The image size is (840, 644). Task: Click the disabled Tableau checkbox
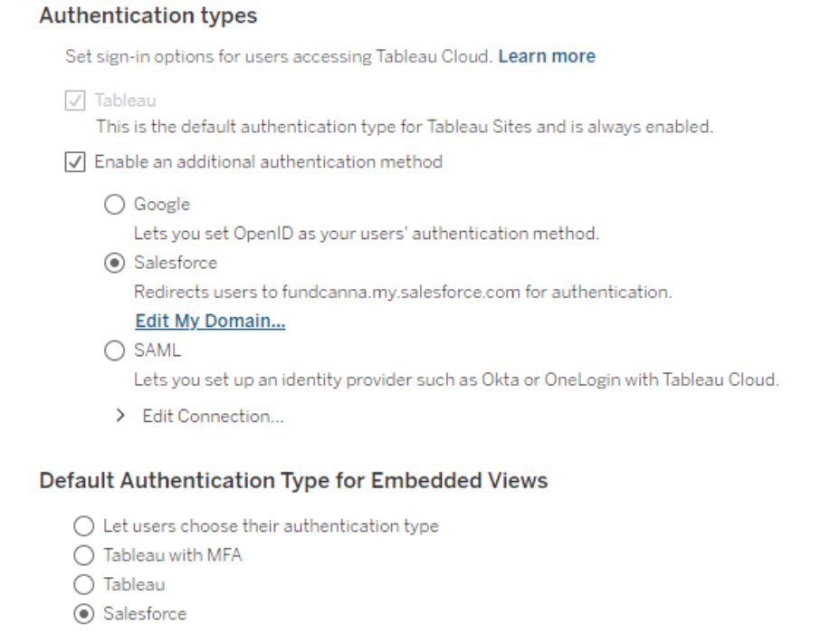(75, 101)
